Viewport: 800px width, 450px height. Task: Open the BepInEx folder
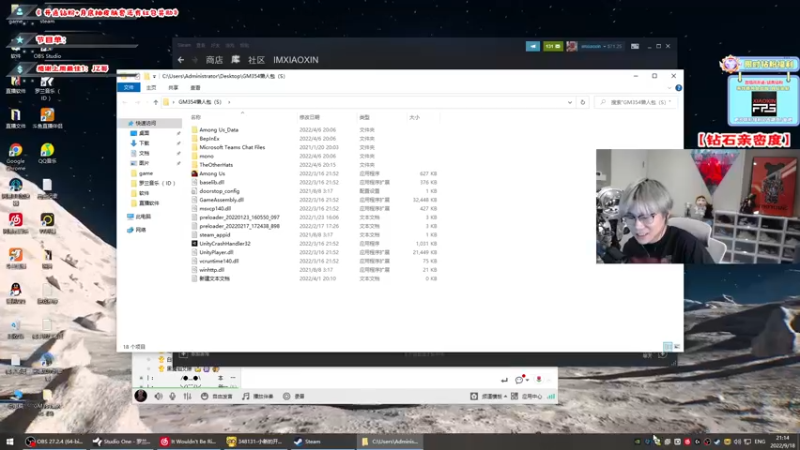pos(209,139)
